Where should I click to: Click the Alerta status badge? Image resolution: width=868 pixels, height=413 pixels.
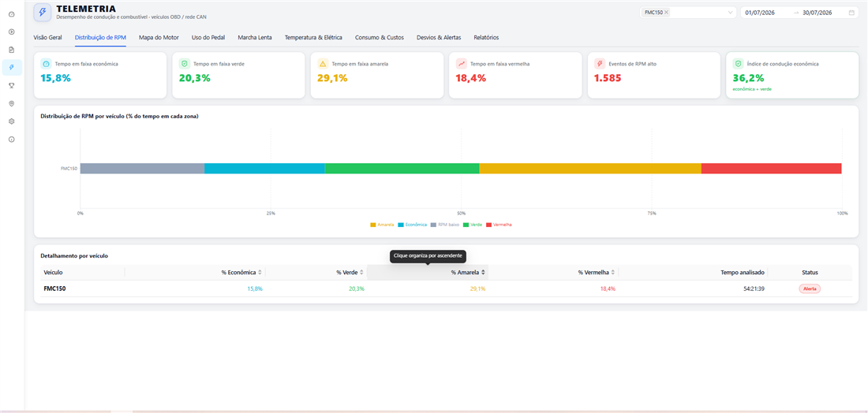(x=810, y=288)
